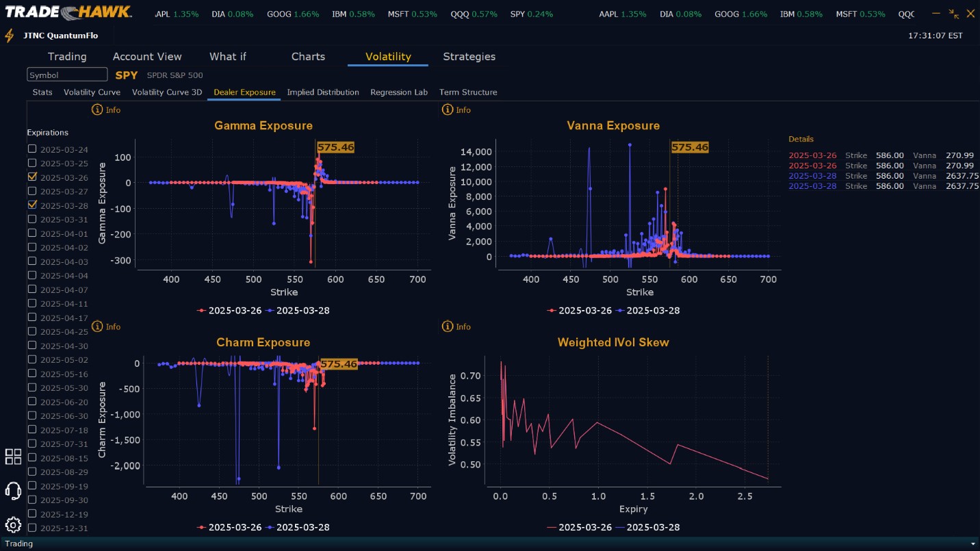Toggle 2025-03-28 in Weighted IVol Skew legend
This screenshot has height=551, width=980.
pyautogui.click(x=648, y=528)
